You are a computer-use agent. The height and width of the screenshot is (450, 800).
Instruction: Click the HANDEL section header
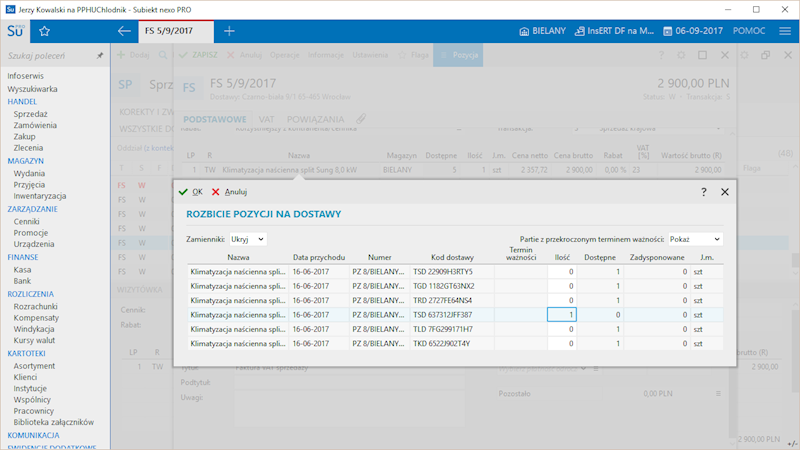point(22,102)
